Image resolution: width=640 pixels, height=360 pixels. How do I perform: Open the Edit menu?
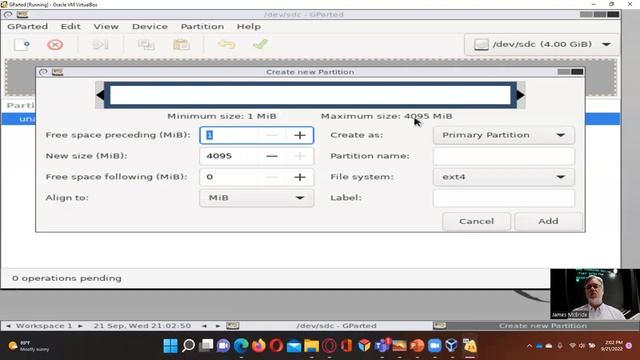(x=71, y=27)
